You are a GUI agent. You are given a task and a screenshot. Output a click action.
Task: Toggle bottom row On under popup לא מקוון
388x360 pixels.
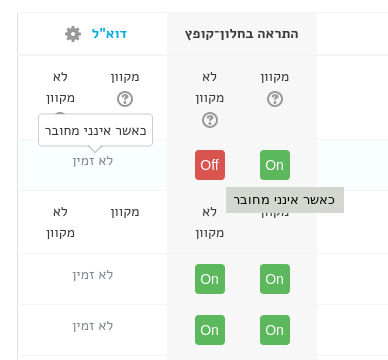210,330
